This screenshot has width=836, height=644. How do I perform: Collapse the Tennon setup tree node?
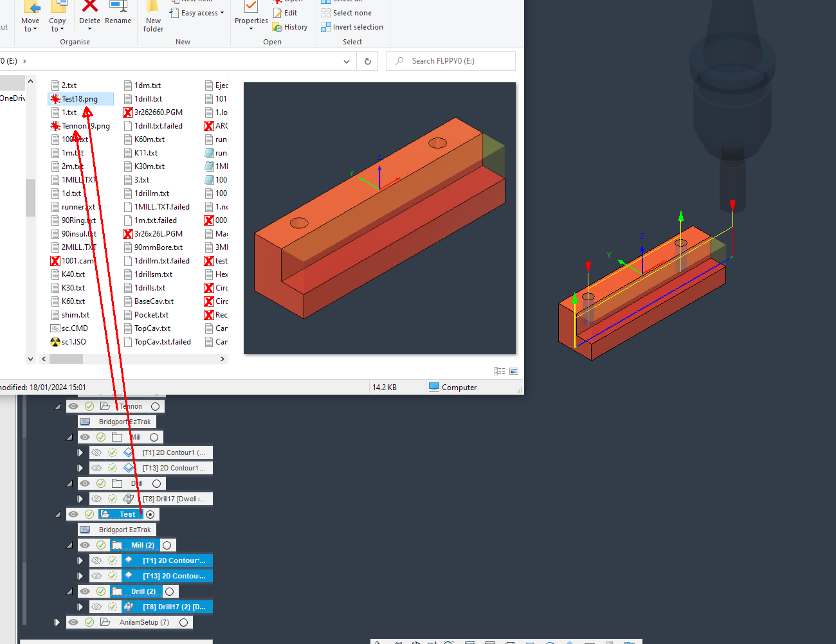(x=58, y=406)
